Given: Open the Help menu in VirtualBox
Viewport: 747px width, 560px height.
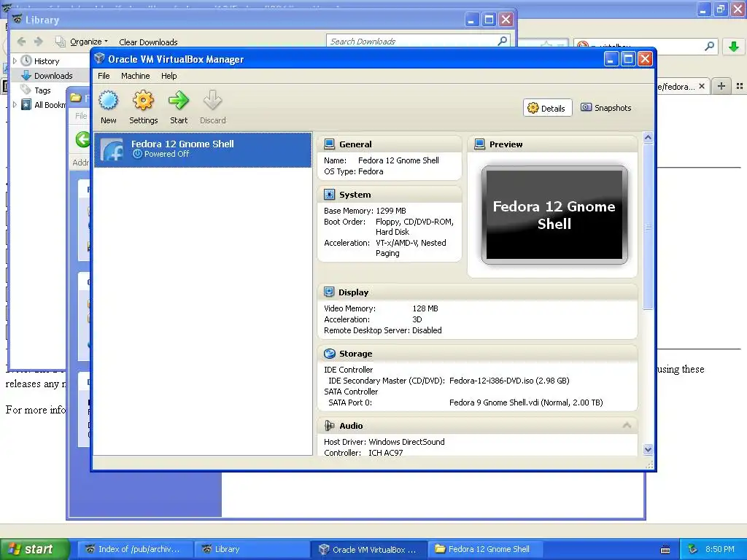Looking at the screenshot, I should (169, 76).
